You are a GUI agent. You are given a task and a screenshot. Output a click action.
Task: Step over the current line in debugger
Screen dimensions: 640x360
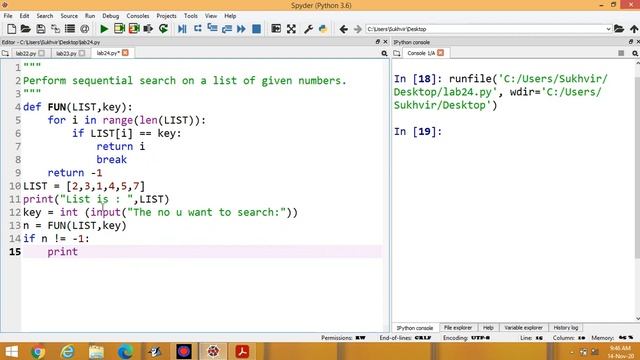pos(198,29)
